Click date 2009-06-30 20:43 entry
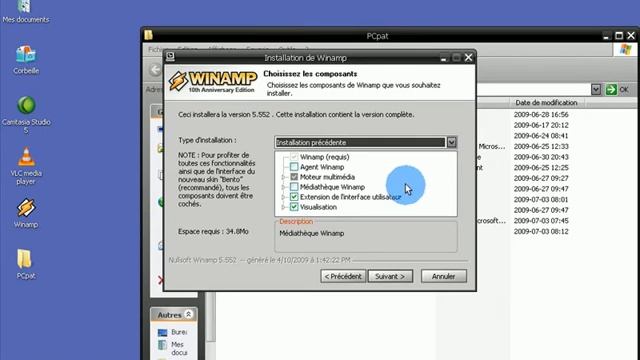Viewport: 640px width, 360px height. 541,157
